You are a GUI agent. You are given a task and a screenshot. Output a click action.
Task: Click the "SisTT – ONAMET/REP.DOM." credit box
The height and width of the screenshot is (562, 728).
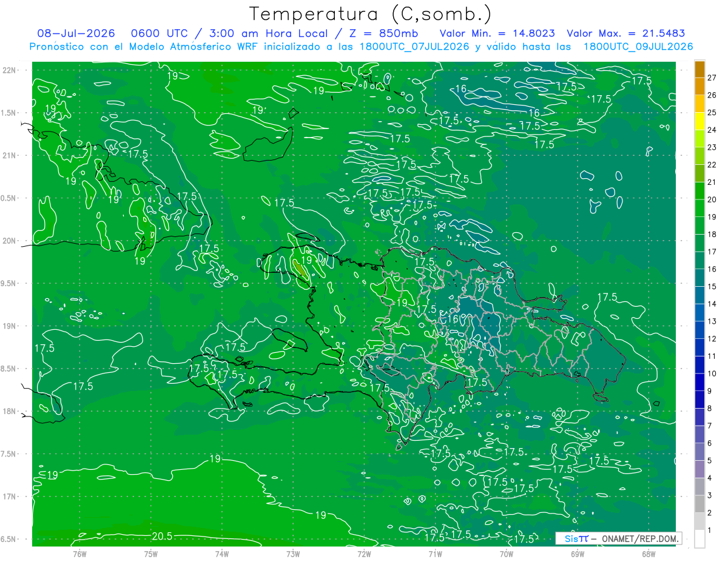coord(618,538)
